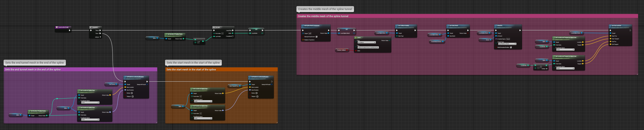Open the Select node's False 'No Collision' dropdown
This screenshot has height=130, width=644.
(367, 42)
